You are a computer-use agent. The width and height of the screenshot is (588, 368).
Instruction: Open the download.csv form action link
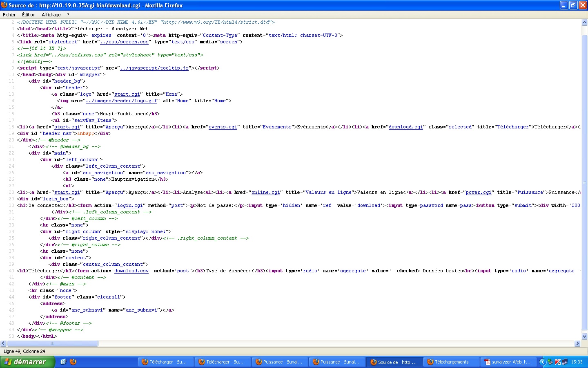tap(131, 271)
